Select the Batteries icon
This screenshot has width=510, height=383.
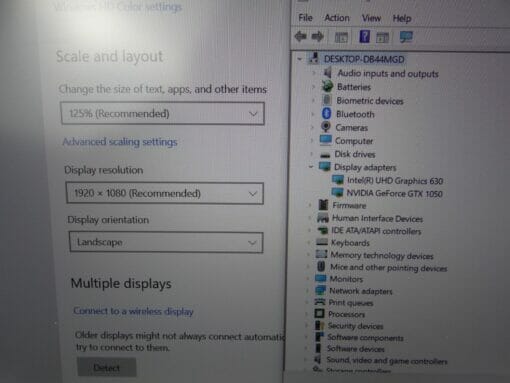[327, 86]
